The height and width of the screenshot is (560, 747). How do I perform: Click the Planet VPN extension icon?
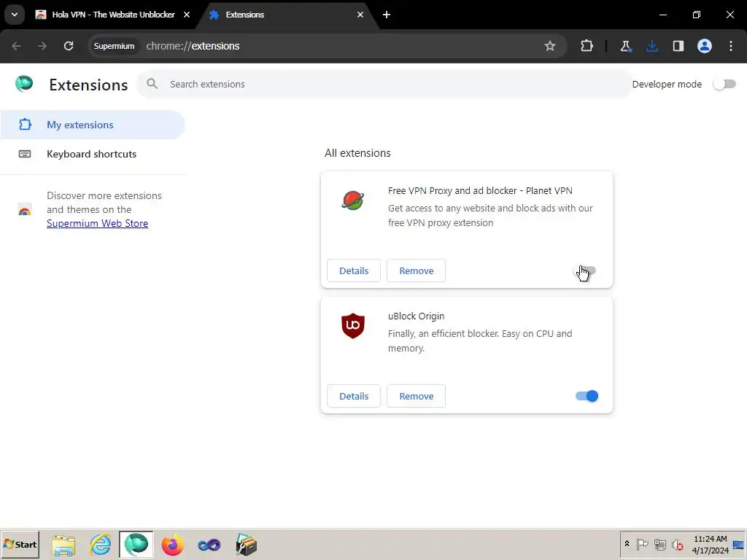coord(353,200)
